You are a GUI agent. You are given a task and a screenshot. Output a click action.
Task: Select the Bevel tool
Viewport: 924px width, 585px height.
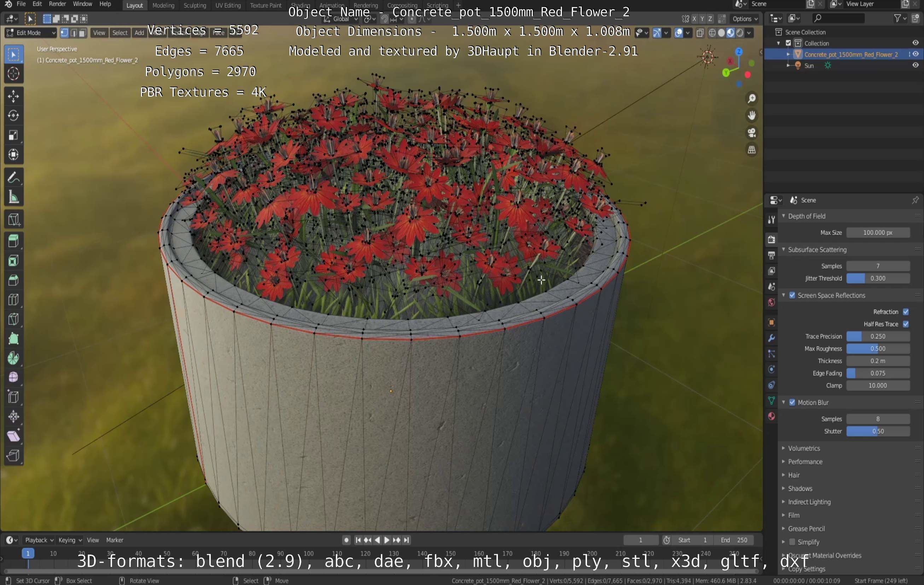[x=13, y=280]
